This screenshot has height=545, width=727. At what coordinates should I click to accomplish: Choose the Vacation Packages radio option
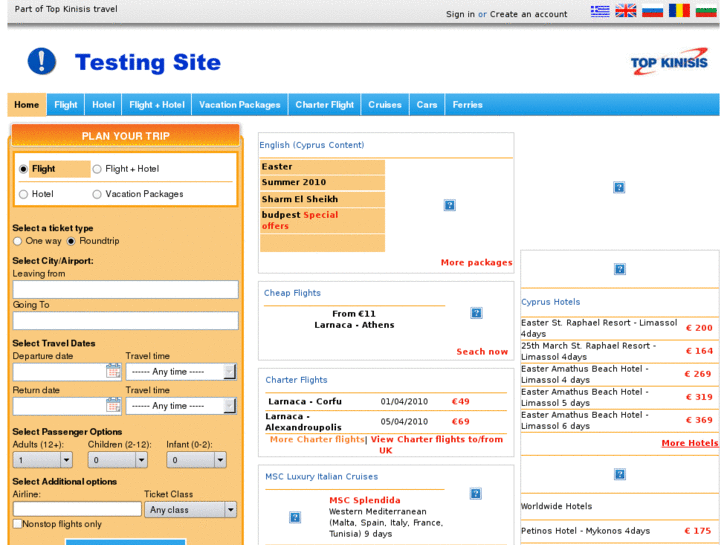pyautogui.click(x=97, y=194)
